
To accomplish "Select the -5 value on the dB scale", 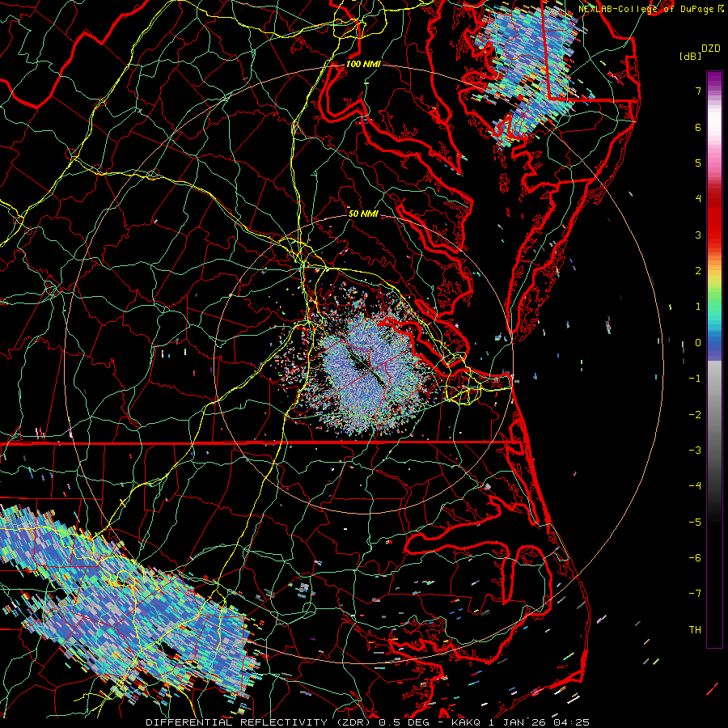I will pos(695,523).
